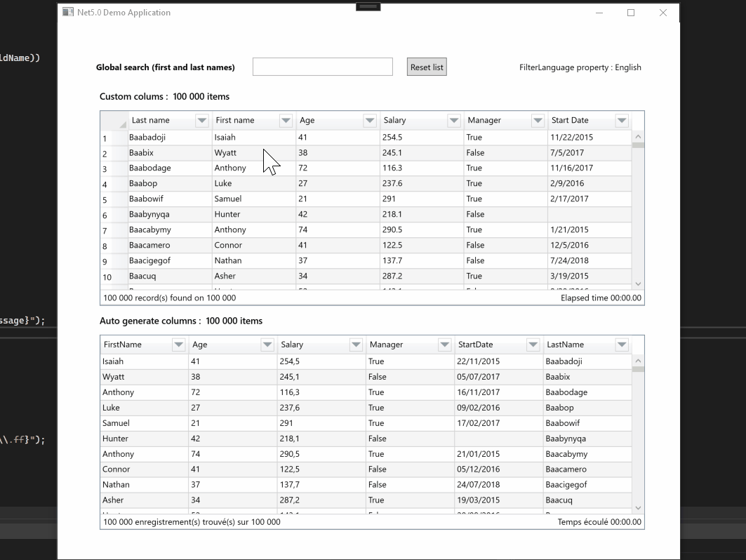This screenshot has width=746, height=560.
Task: Click the Reset list button
Action: click(x=427, y=67)
